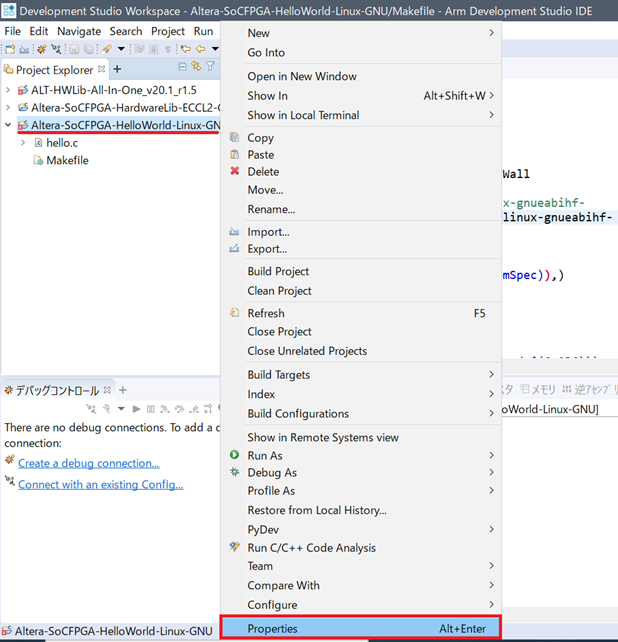Open the File menu

12,31
